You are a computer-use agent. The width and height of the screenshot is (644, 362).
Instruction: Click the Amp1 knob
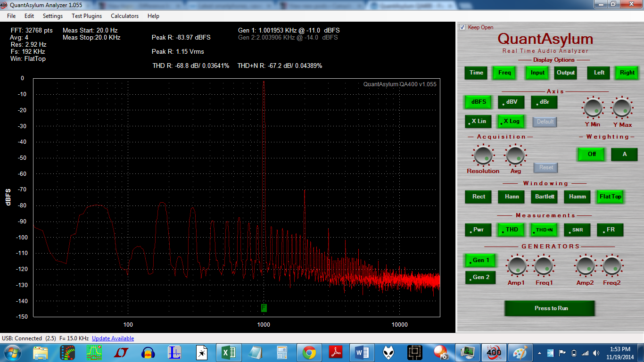(x=517, y=266)
